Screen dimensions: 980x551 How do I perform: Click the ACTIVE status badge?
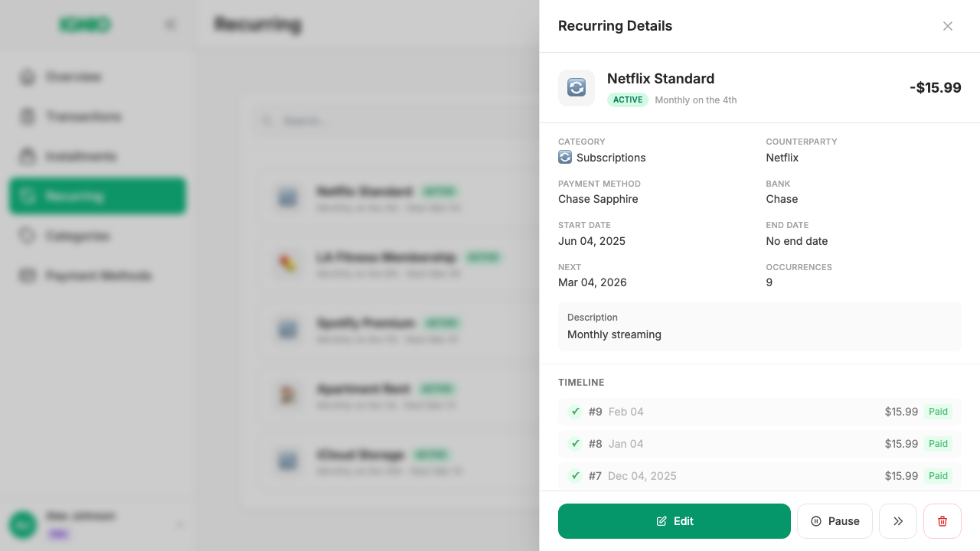coord(628,100)
